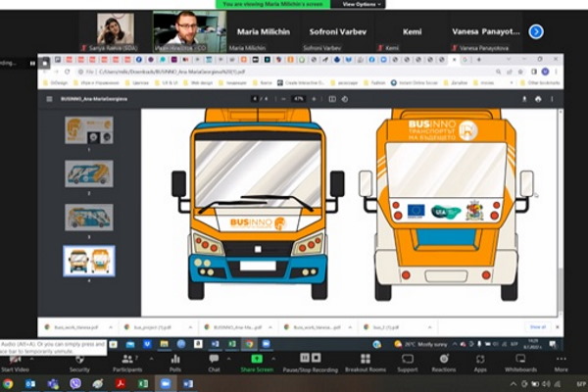Click the Show all downloads button
Image resolution: width=588 pixels, height=392 pixels.
coord(537,326)
